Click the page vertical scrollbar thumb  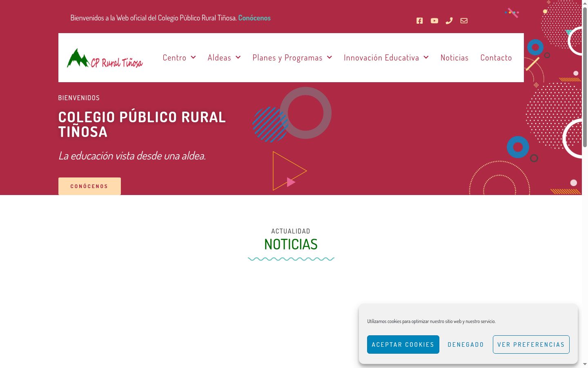point(585,78)
